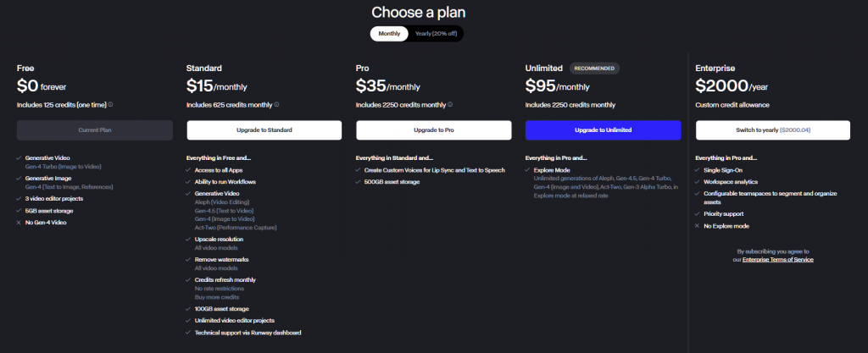Image resolution: width=868 pixels, height=353 pixels.
Task: Open the Enterprise Terms of Service link
Action: (777, 260)
